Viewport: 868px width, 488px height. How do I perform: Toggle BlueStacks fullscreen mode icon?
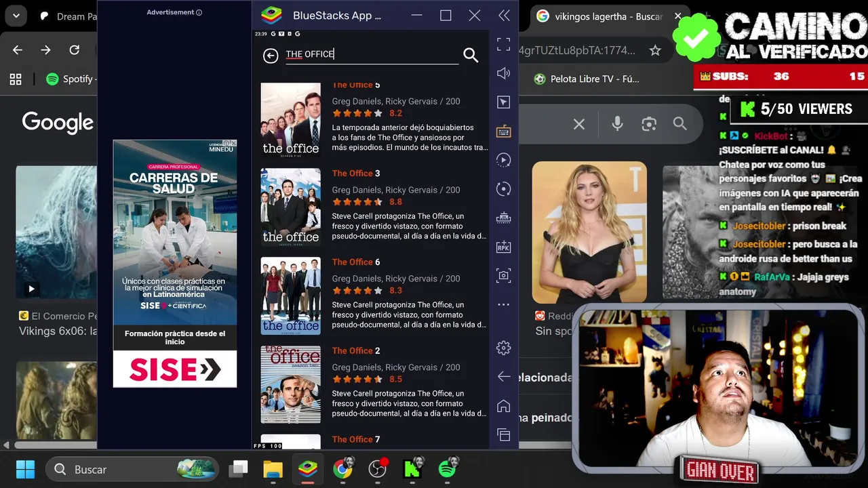(x=503, y=44)
